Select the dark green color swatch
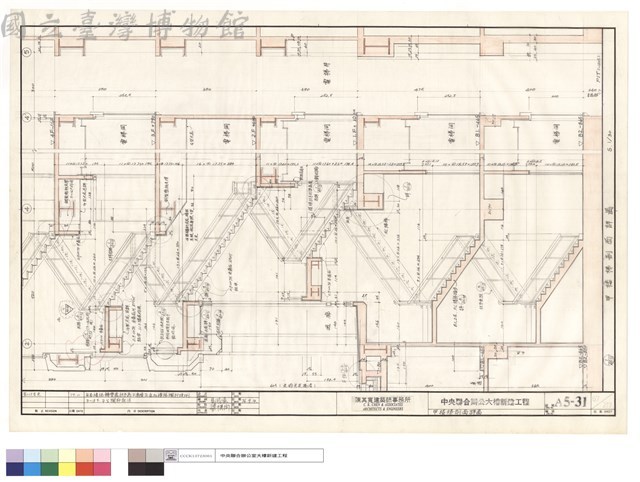 point(50,469)
